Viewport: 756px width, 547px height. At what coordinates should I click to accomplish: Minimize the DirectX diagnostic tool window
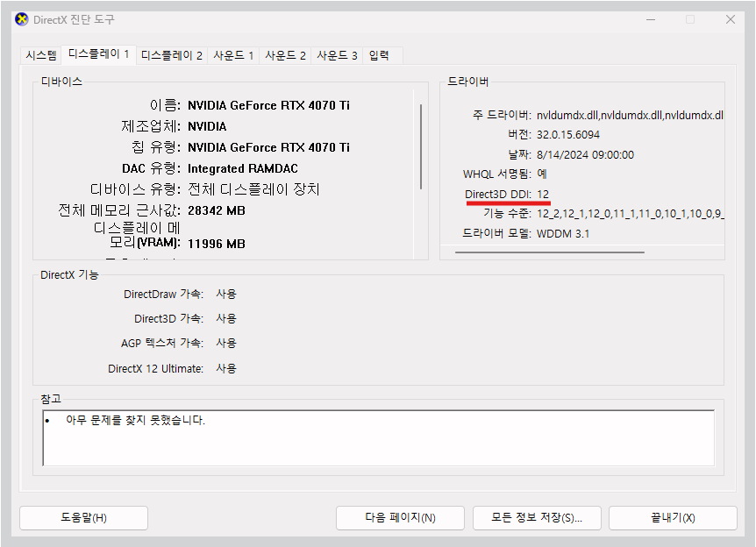point(651,19)
